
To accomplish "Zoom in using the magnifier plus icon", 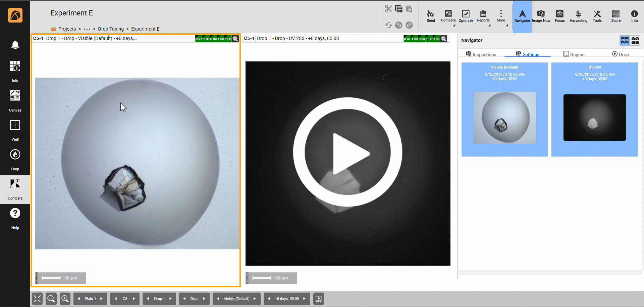I will coord(65,299).
